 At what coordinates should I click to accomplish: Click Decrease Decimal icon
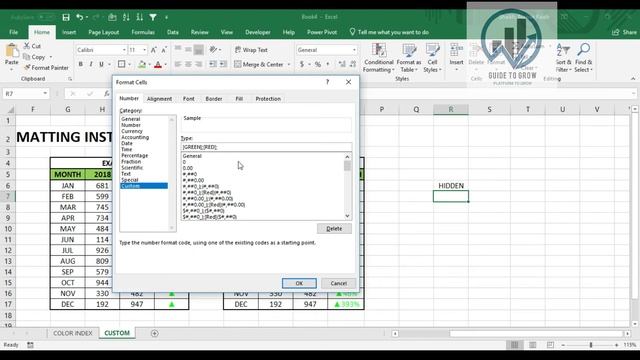click(353, 64)
